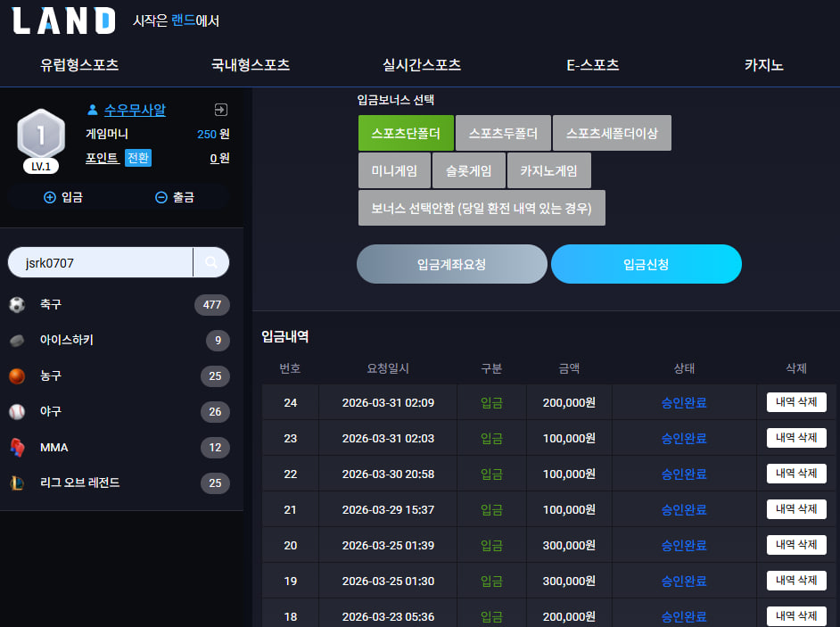This screenshot has height=627, width=840.
Task: Click the search field containing jsrk0707
Action: (x=101, y=262)
